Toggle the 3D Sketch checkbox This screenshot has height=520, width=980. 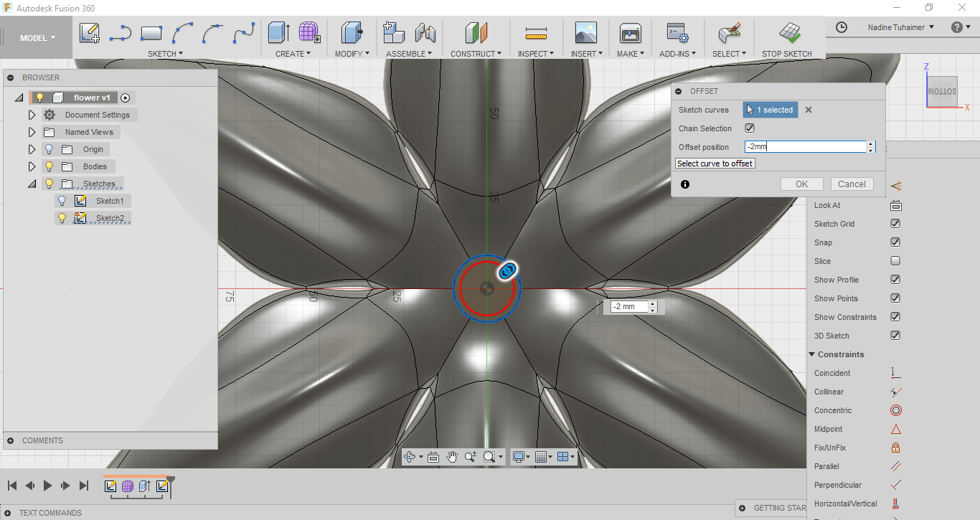(x=895, y=336)
